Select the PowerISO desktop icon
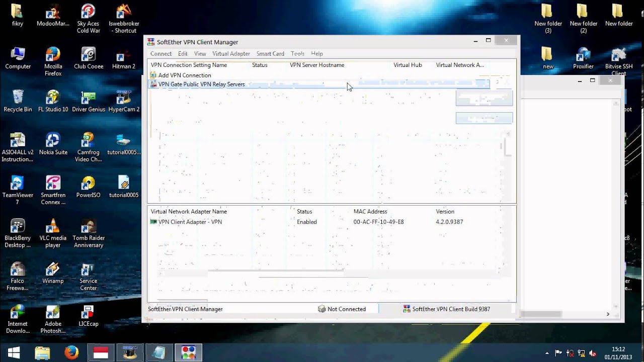Screen dimensions: 644x362 pyautogui.click(x=89, y=187)
